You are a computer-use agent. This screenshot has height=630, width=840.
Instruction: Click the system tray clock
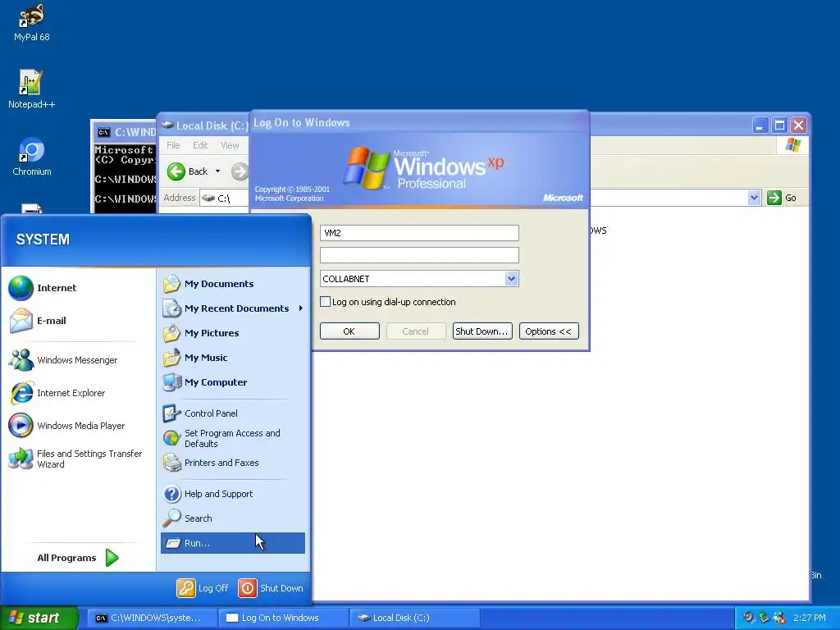point(810,618)
